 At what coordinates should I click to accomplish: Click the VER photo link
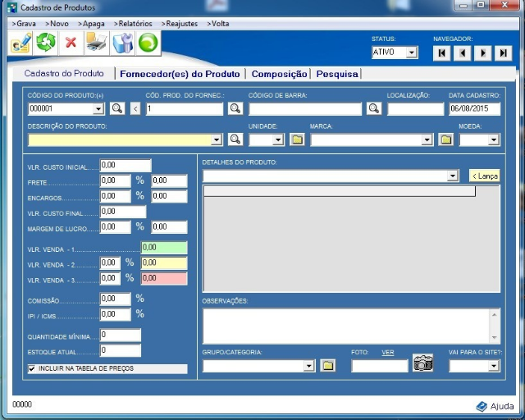(388, 352)
